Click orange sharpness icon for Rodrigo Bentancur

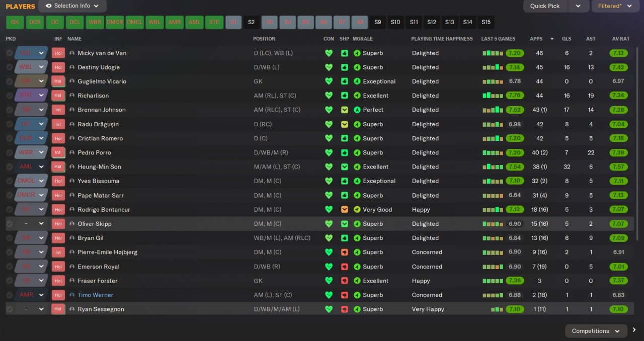(x=345, y=209)
